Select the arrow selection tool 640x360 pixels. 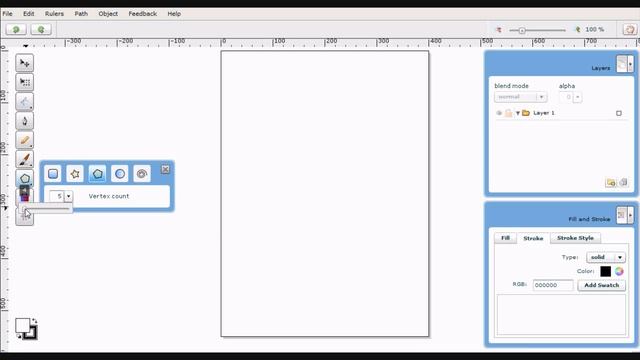pos(24,63)
